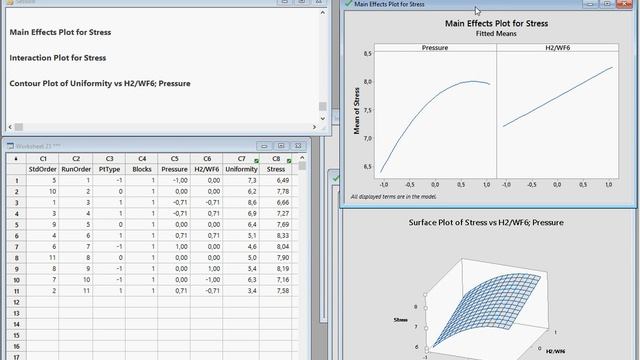The width and height of the screenshot is (640, 360).
Task: Select column header C6
Action: point(207,159)
